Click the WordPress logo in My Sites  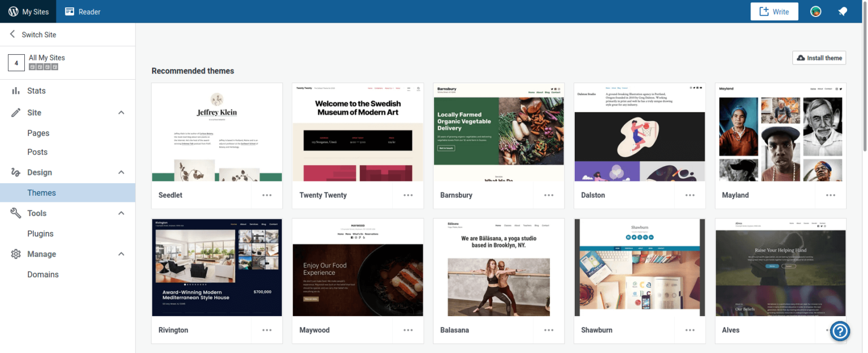pyautogui.click(x=12, y=11)
